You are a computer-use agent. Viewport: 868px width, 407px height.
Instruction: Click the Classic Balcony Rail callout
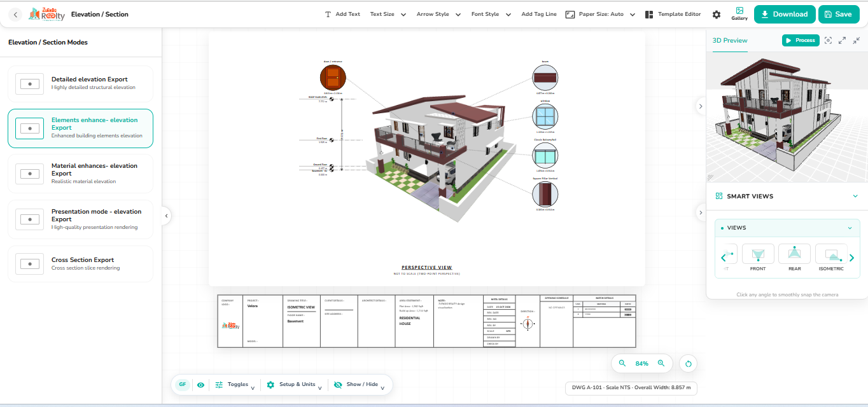545,156
